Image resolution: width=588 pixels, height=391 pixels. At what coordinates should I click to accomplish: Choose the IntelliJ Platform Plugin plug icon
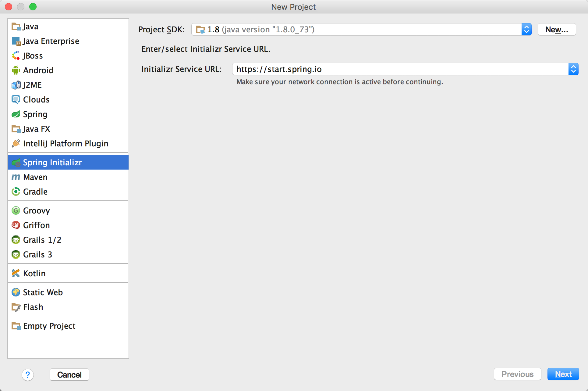tap(16, 144)
